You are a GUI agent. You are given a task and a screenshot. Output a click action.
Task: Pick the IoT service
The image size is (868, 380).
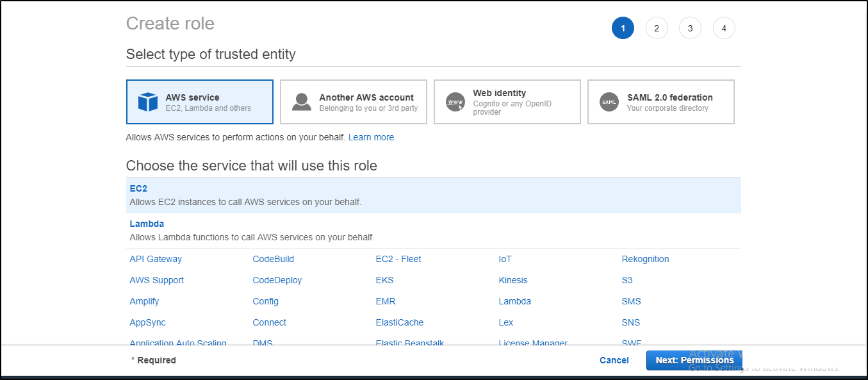point(505,259)
